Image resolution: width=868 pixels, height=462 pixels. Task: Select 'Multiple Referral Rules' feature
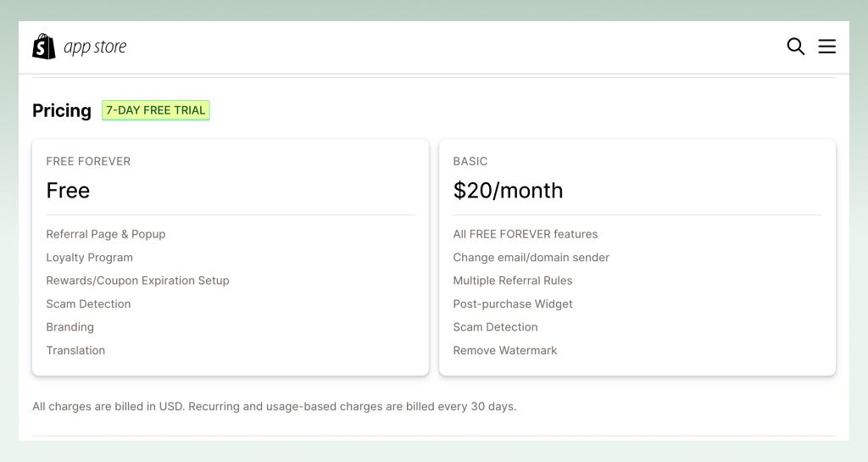[513, 281]
